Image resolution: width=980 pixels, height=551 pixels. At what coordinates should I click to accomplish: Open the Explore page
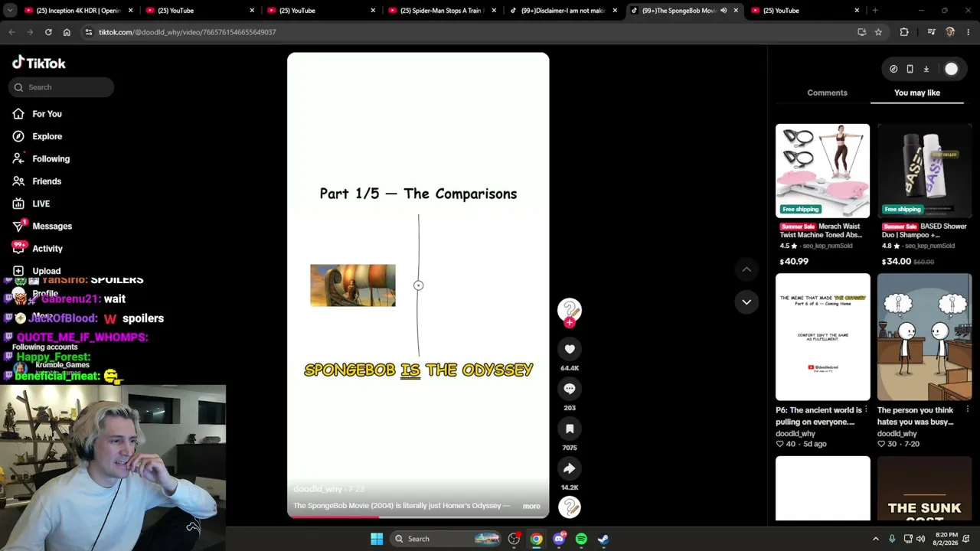click(x=47, y=136)
